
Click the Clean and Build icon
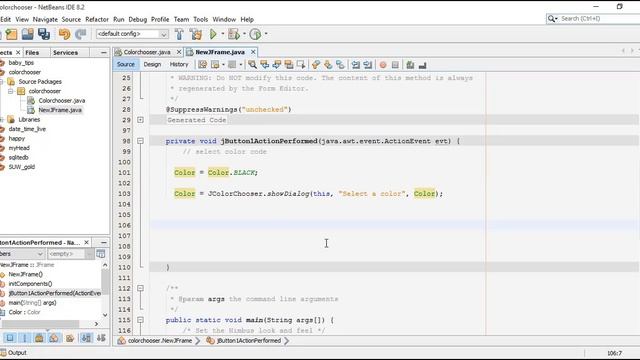tap(196, 34)
